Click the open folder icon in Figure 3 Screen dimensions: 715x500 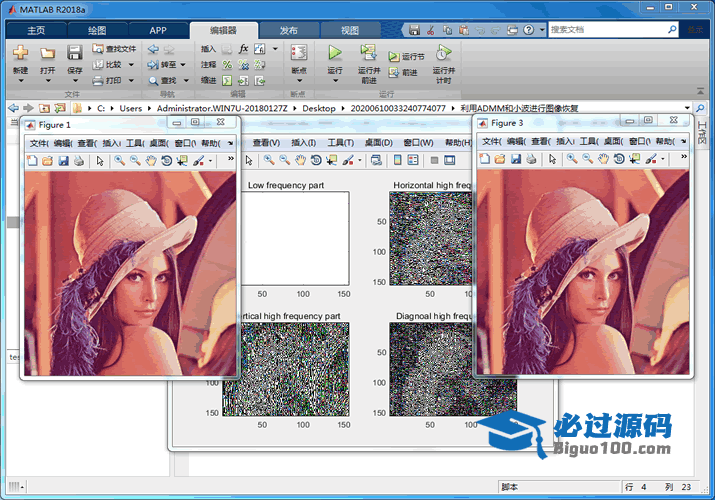(500, 159)
